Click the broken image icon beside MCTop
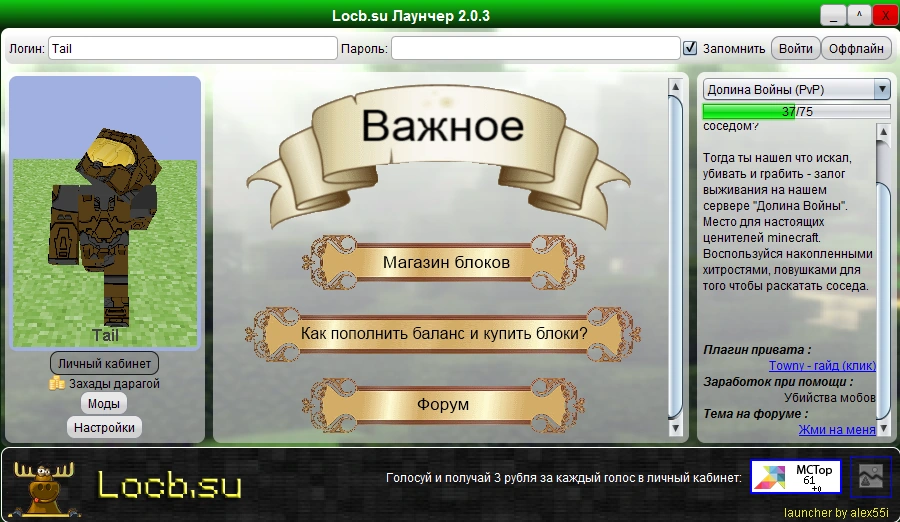This screenshot has height=522, width=900. coord(871,476)
